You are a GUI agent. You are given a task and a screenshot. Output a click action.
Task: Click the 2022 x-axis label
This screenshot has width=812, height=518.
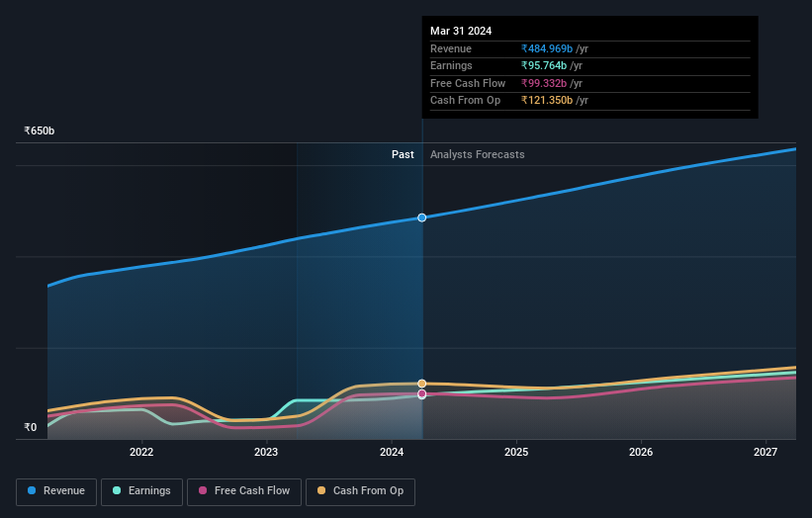click(141, 453)
